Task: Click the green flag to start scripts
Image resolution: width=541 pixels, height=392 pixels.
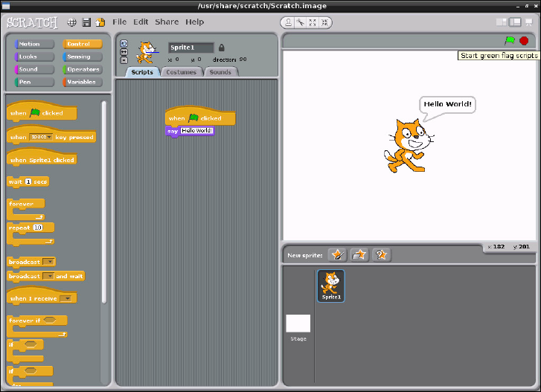Action: (510, 41)
